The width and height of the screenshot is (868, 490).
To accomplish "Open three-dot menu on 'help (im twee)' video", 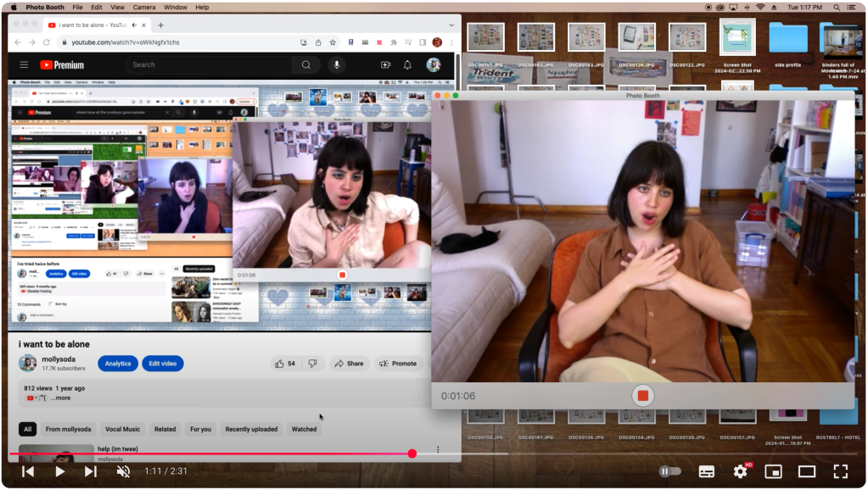I will pos(438,449).
